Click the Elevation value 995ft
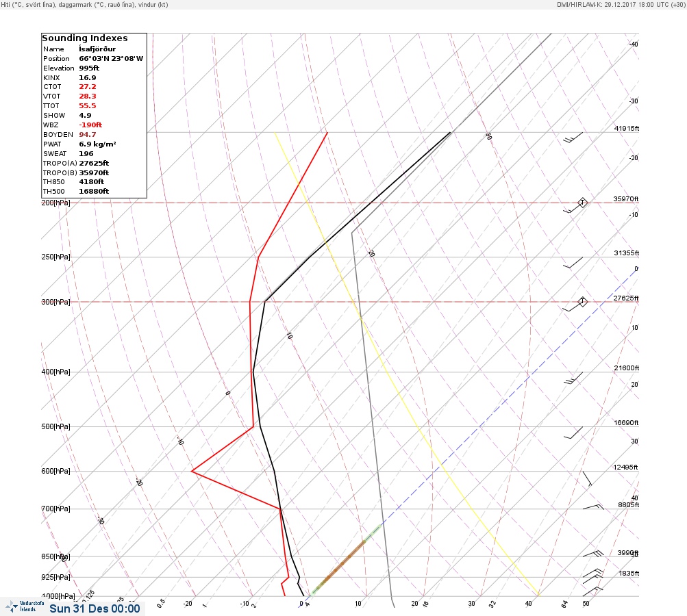This screenshot has height=616, width=687. click(89, 68)
